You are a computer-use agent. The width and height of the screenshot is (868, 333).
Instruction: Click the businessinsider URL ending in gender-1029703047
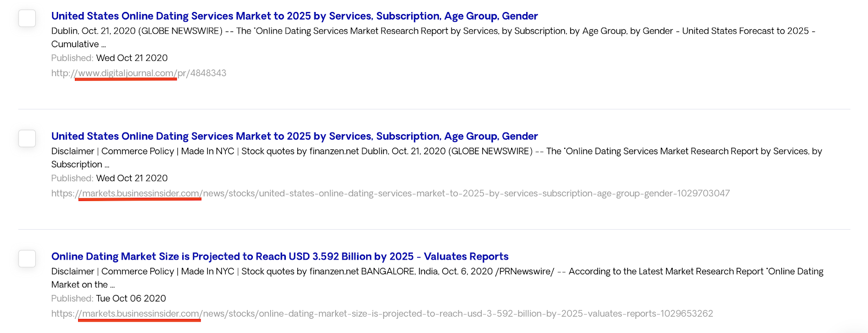click(391, 193)
